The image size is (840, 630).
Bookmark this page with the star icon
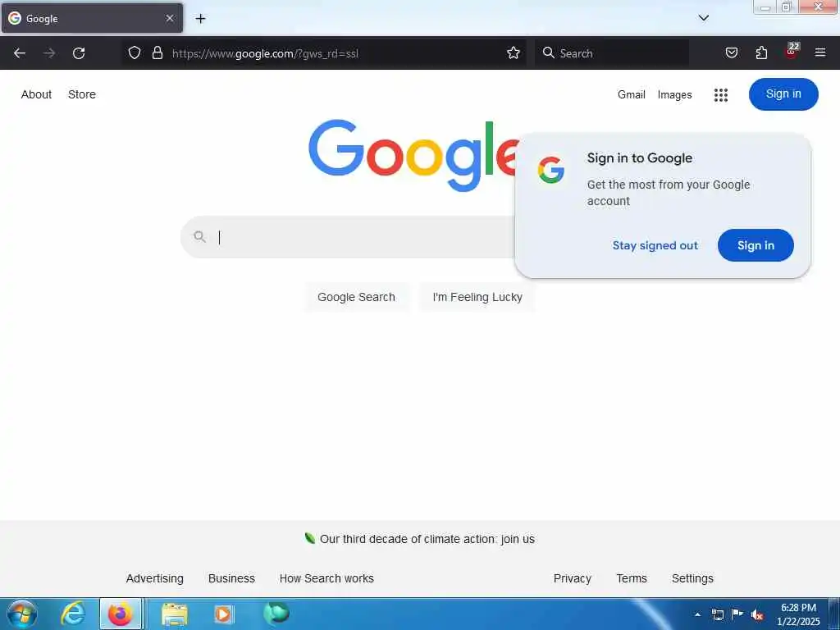[x=514, y=52]
